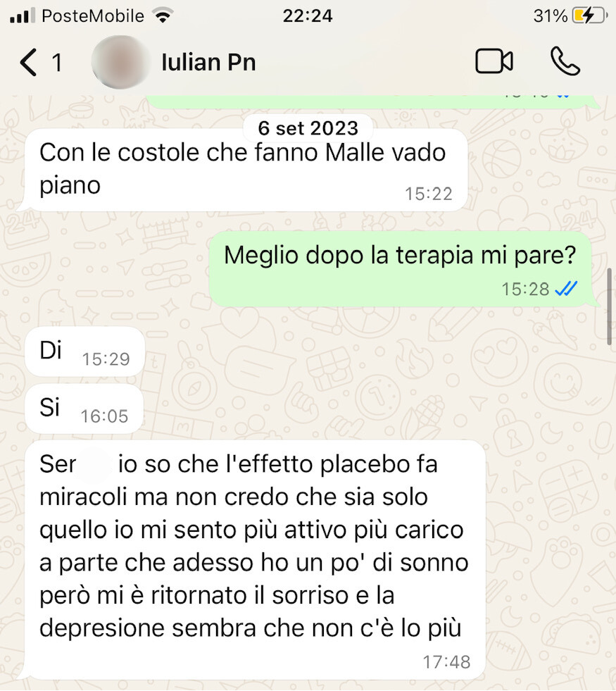Start a voice call using phone icon
Screen dimensions: 616x691
point(565,61)
